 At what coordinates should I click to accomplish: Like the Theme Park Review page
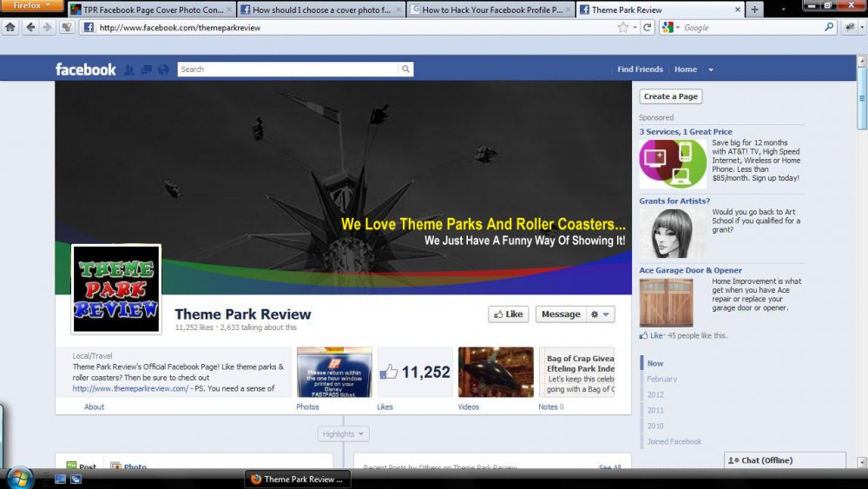[x=508, y=314]
